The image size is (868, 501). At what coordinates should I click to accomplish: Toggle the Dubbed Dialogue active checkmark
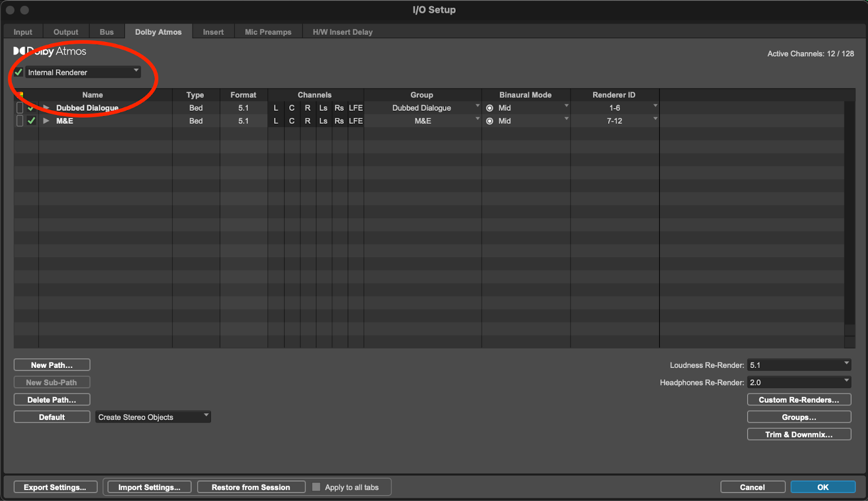[31, 108]
